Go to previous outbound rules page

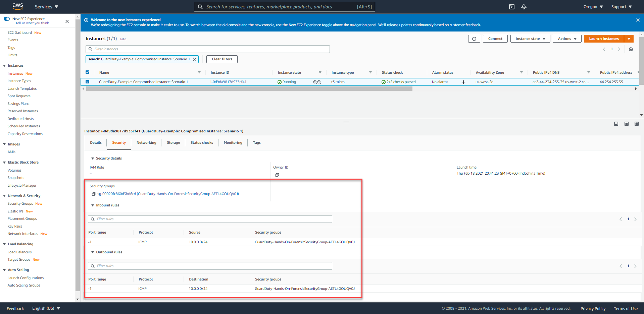coord(621,266)
